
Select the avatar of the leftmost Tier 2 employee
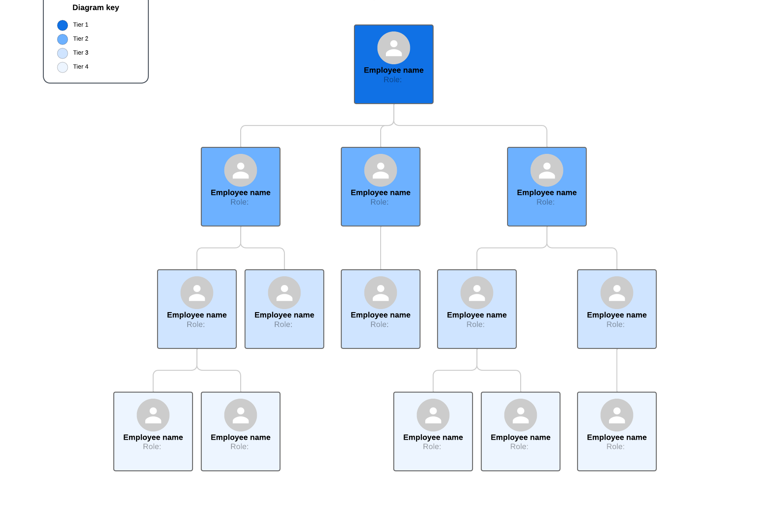[240, 170]
